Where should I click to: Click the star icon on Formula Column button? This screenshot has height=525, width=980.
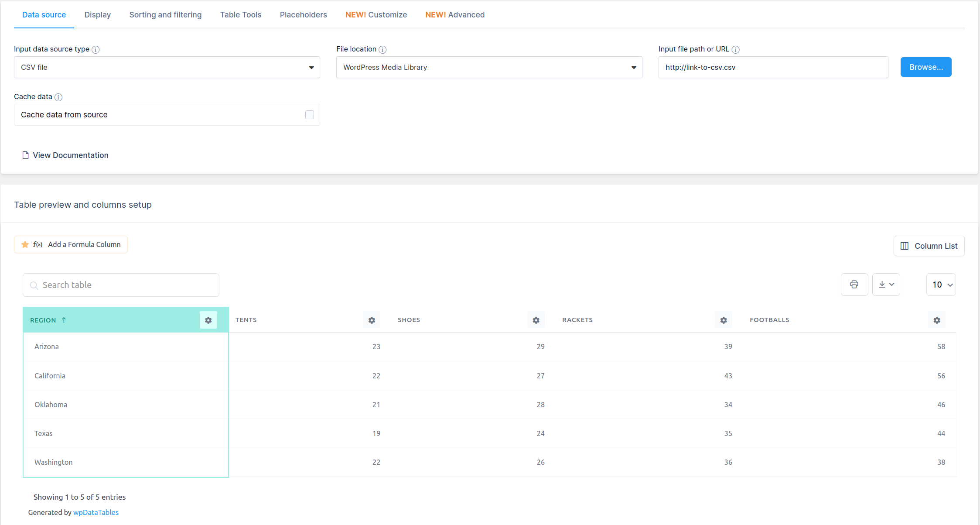pyautogui.click(x=25, y=244)
